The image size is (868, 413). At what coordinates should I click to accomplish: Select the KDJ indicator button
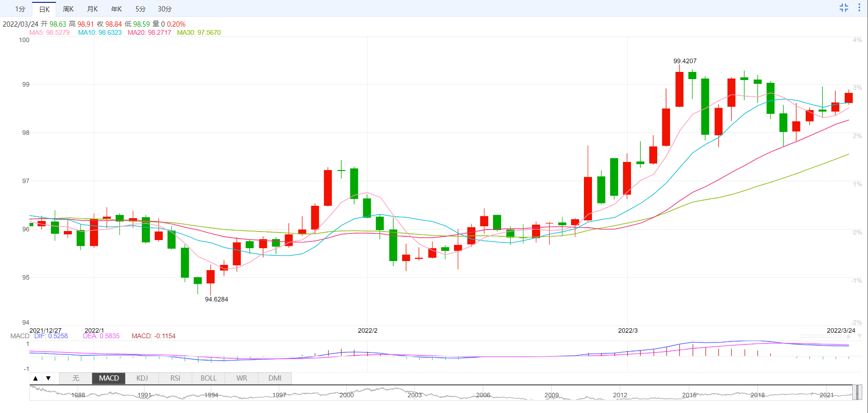(x=142, y=378)
